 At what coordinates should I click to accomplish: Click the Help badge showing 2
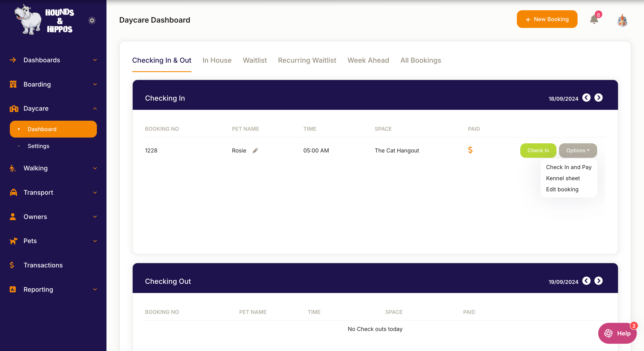pyautogui.click(x=634, y=326)
